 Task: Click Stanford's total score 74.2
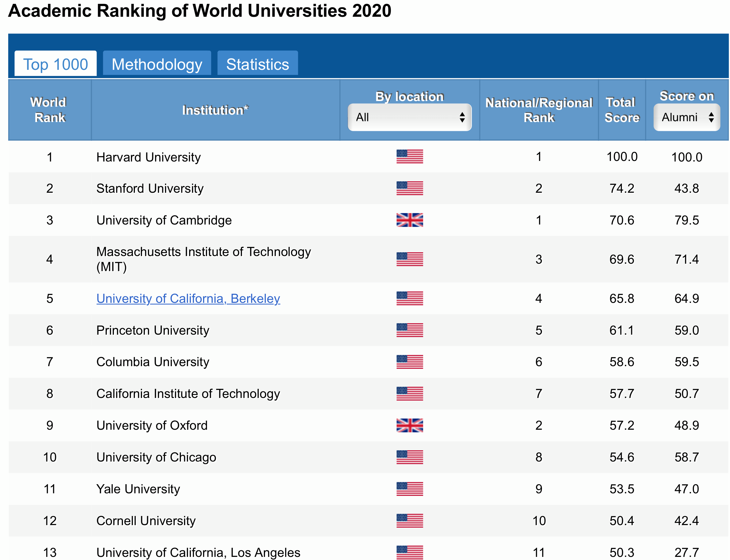click(622, 189)
